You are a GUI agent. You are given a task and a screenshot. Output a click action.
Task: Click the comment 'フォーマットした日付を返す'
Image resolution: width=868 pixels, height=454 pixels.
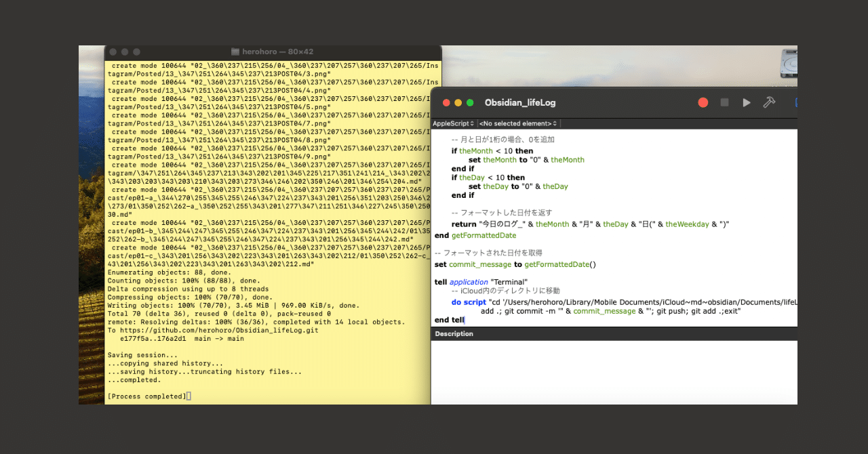(502, 213)
